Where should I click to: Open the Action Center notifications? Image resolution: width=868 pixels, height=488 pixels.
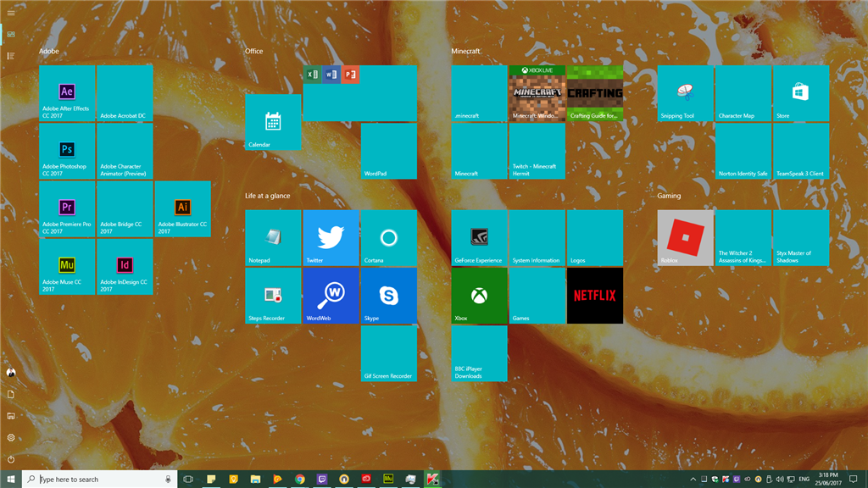click(x=854, y=480)
